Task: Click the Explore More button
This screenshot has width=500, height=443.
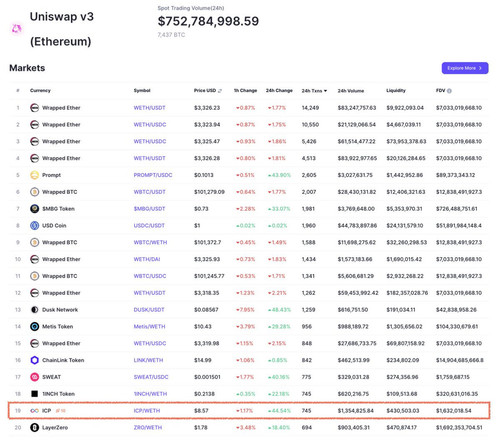Action: coord(465,68)
